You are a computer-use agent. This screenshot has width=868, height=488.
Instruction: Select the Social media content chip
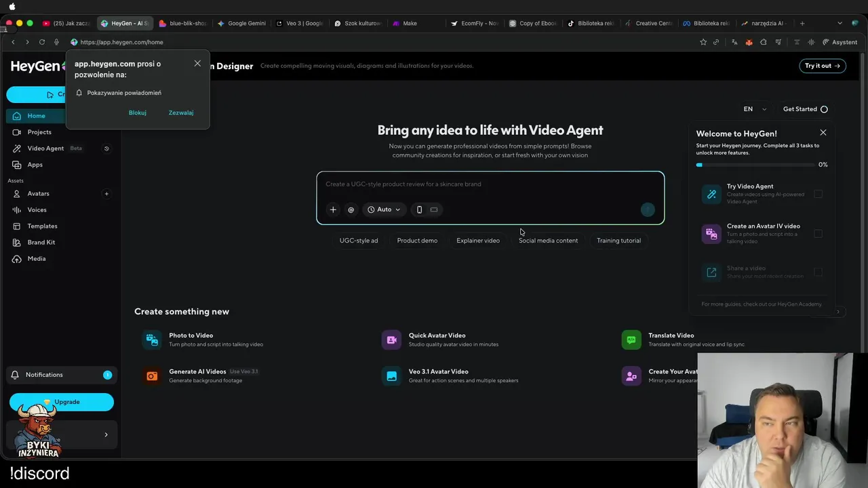(x=548, y=241)
